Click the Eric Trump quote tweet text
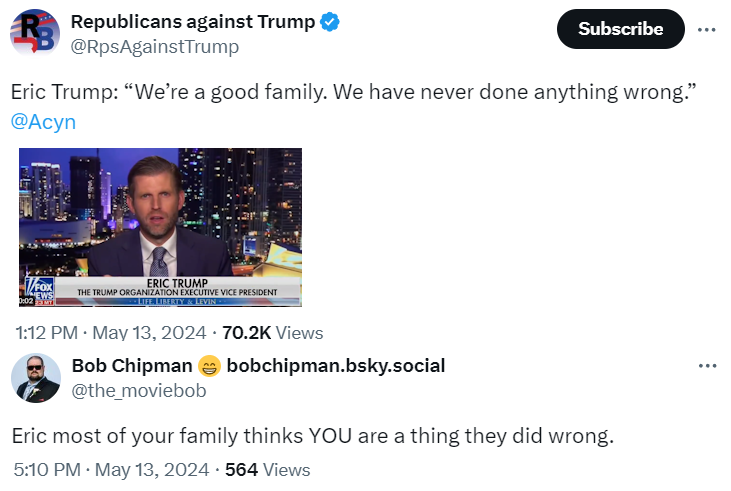Image resolution: width=731 pixels, height=491 pixels. 353,92
